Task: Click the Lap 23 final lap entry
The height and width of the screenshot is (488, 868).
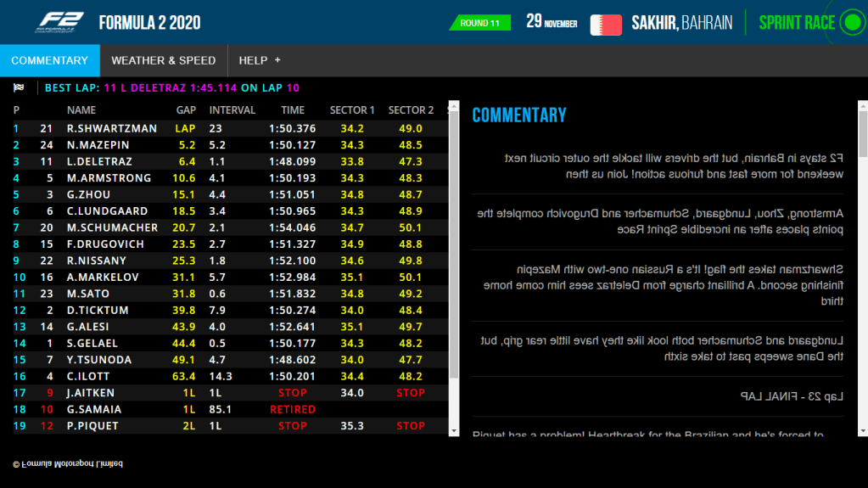Action: tap(792, 396)
